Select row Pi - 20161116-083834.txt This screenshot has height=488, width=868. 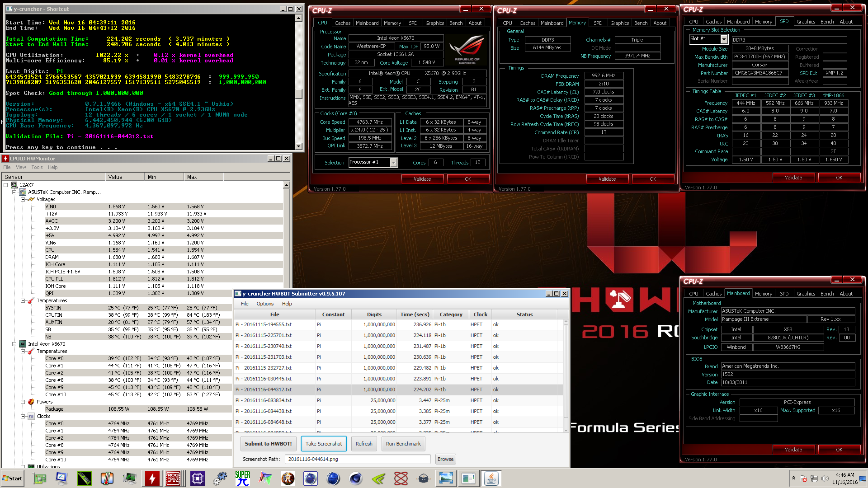click(x=398, y=400)
